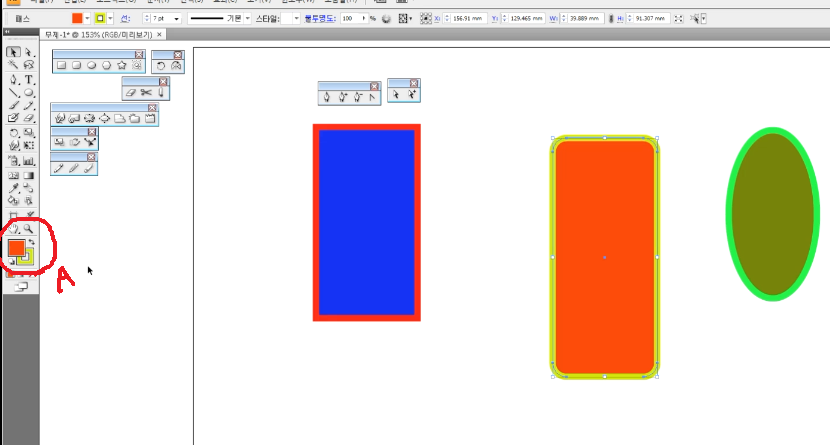Screen dimensions: 830x445
Task: Choose the Gradient tool in the toolbox
Action: (x=29, y=175)
